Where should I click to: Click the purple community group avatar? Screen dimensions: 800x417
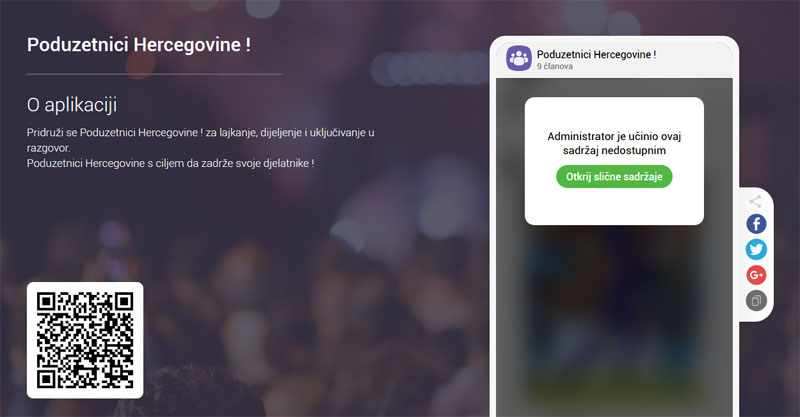(519, 58)
